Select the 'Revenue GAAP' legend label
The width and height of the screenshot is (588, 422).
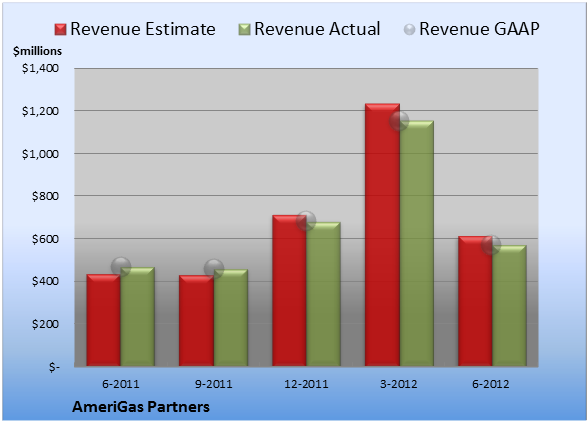479,29
